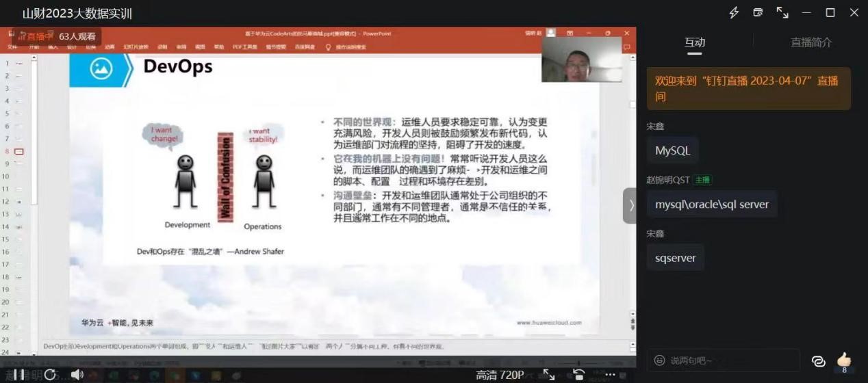Click the mini-window mode icon in title bar
Viewport: 868px width, 383px height.
(x=758, y=12)
